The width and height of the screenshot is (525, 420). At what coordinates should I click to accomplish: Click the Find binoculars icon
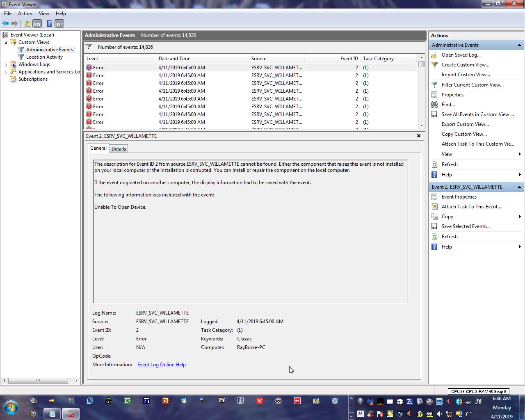434,105
